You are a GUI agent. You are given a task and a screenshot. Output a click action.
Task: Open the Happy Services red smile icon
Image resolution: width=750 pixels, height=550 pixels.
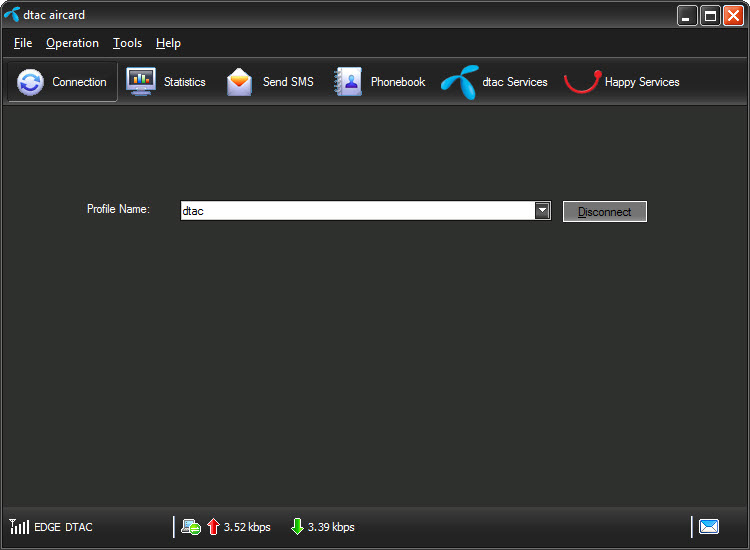click(x=583, y=81)
